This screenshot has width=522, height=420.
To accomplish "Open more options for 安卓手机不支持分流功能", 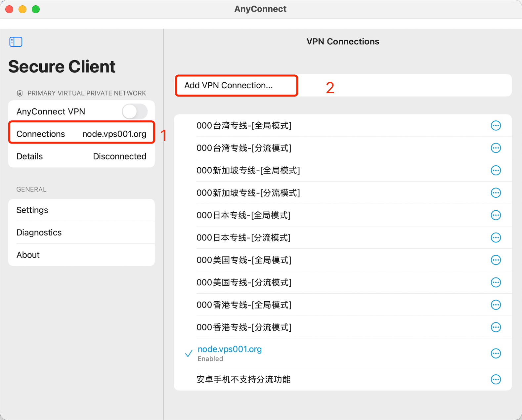I will [x=496, y=379].
